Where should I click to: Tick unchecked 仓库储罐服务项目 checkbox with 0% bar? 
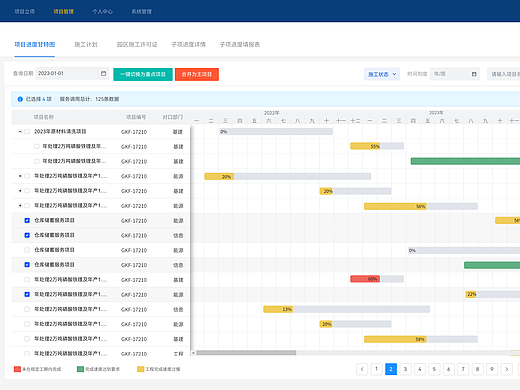coord(27,250)
